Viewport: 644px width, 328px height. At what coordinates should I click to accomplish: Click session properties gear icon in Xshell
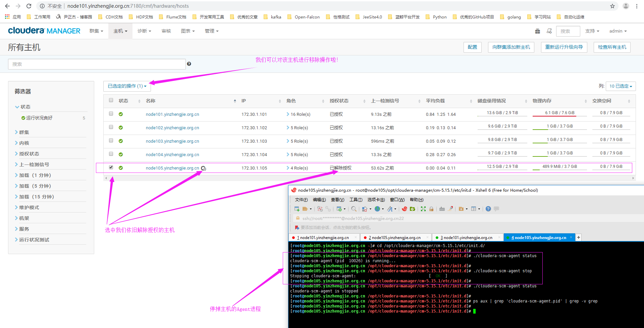pyautogui.click(x=339, y=209)
